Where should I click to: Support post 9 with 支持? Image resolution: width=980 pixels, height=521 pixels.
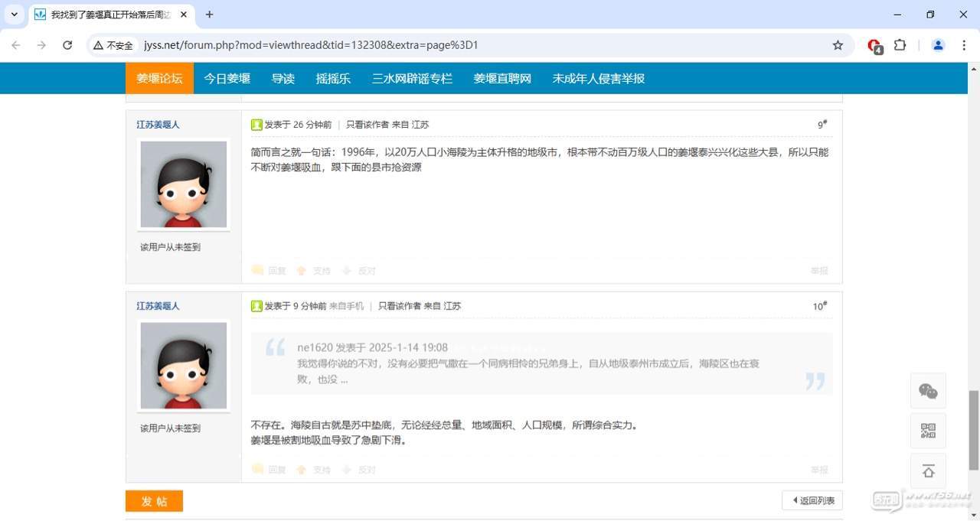(315, 271)
